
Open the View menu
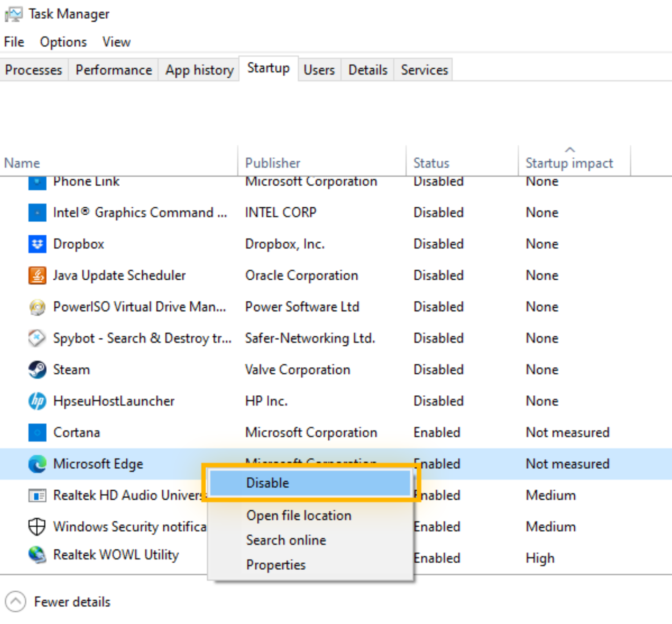point(116,42)
